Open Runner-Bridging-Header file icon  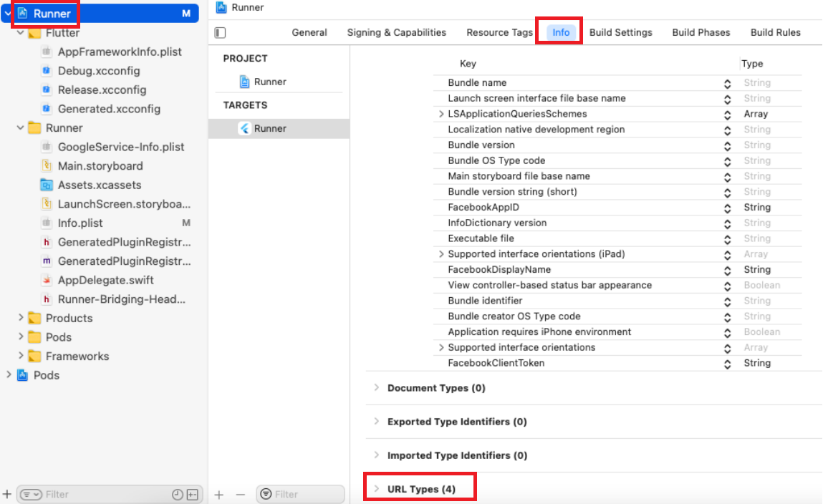47,299
